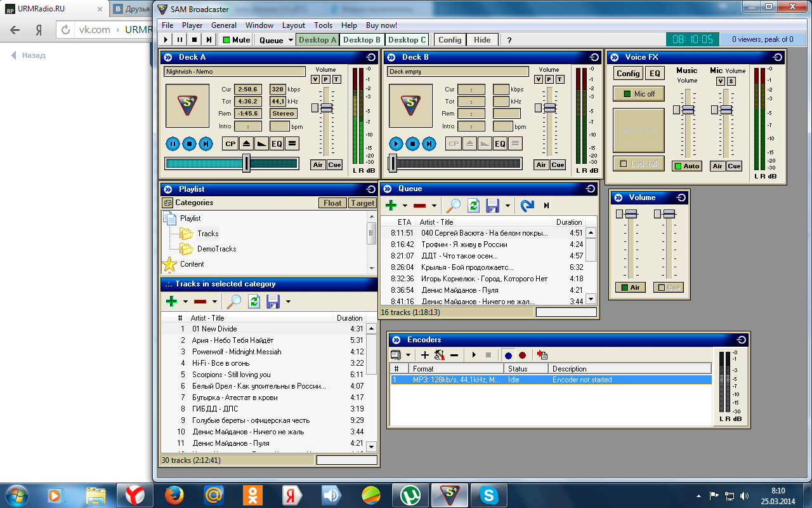This screenshot has height=508, width=812.
Task: Refresh tracks in selected category
Action: tap(254, 302)
